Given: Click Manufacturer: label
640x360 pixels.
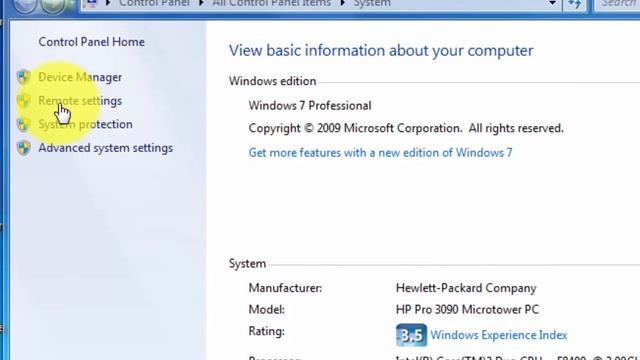Looking at the screenshot, I should coord(285,288).
